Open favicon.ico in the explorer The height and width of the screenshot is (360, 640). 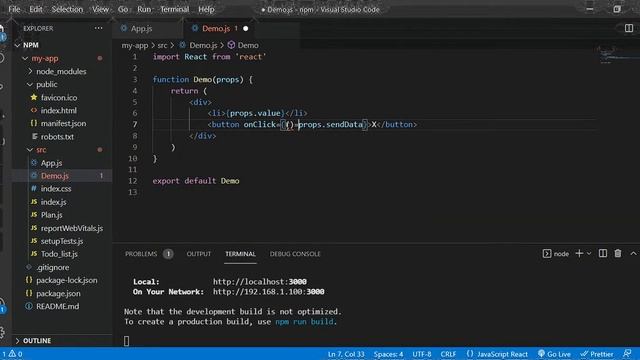click(x=59, y=98)
